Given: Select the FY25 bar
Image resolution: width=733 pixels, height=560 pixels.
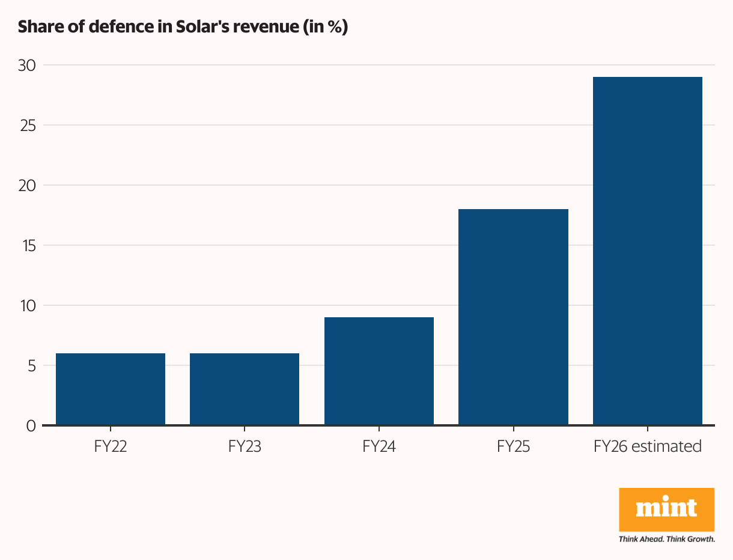Looking at the screenshot, I should [x=513, y=317].
